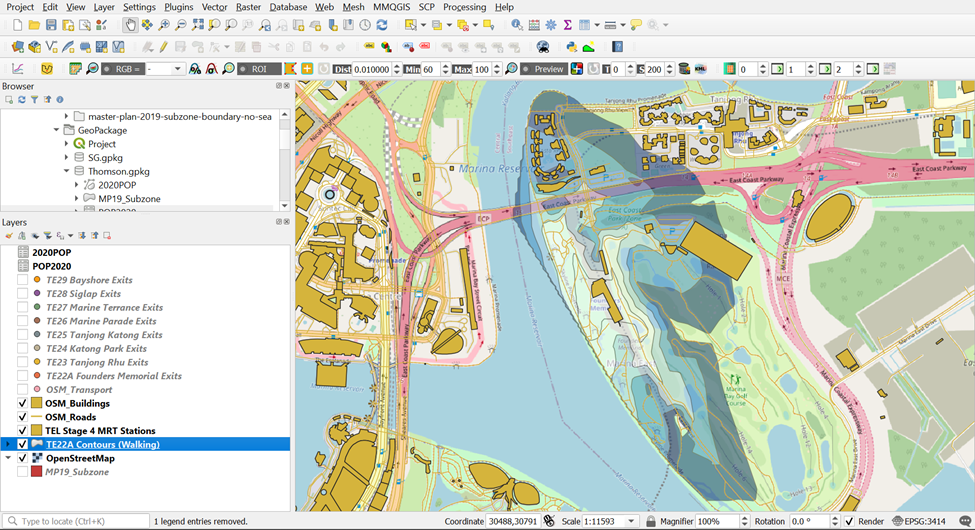The height and width of the screenshot is (530, 975).
Task: Expand the SG.gpkg tree node
Action: click(x=67, y=158)
